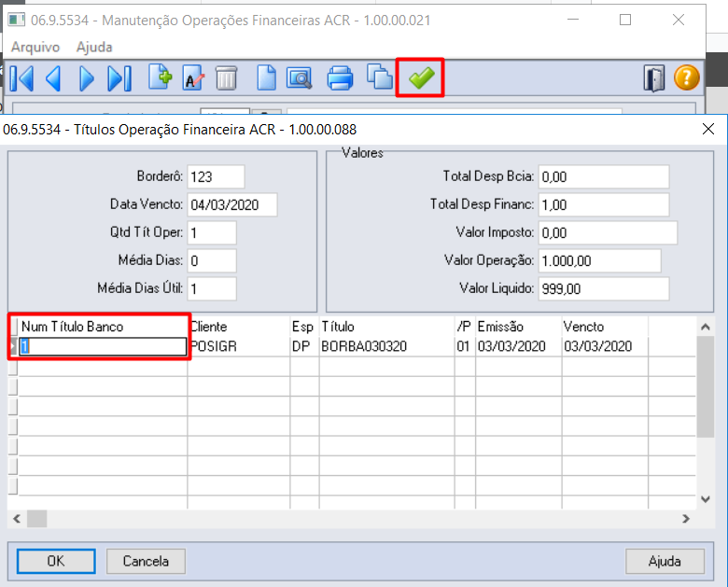Go to first record icon
The image size is (728, 587).
point(21,78)
